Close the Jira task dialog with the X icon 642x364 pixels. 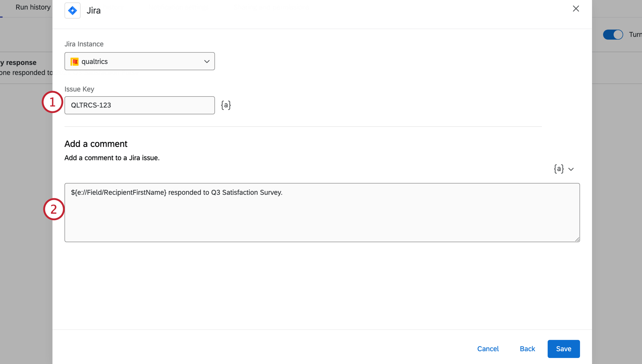(576, 8)
